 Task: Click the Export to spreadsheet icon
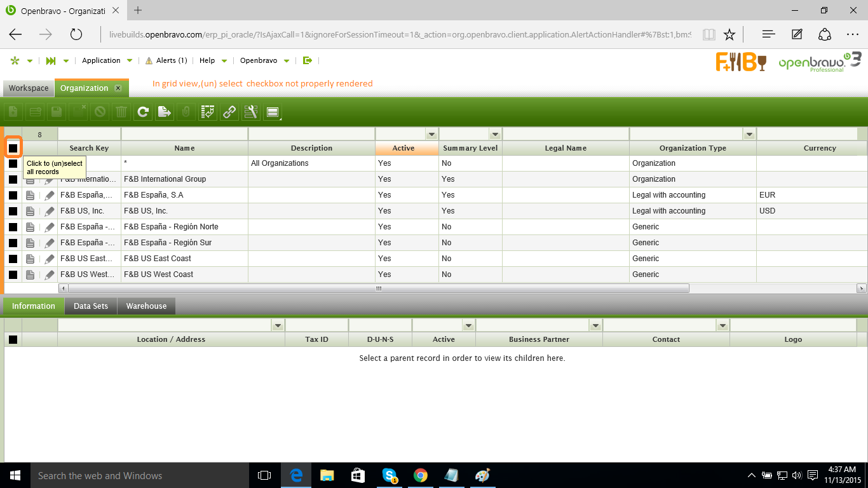coord(165,112)
